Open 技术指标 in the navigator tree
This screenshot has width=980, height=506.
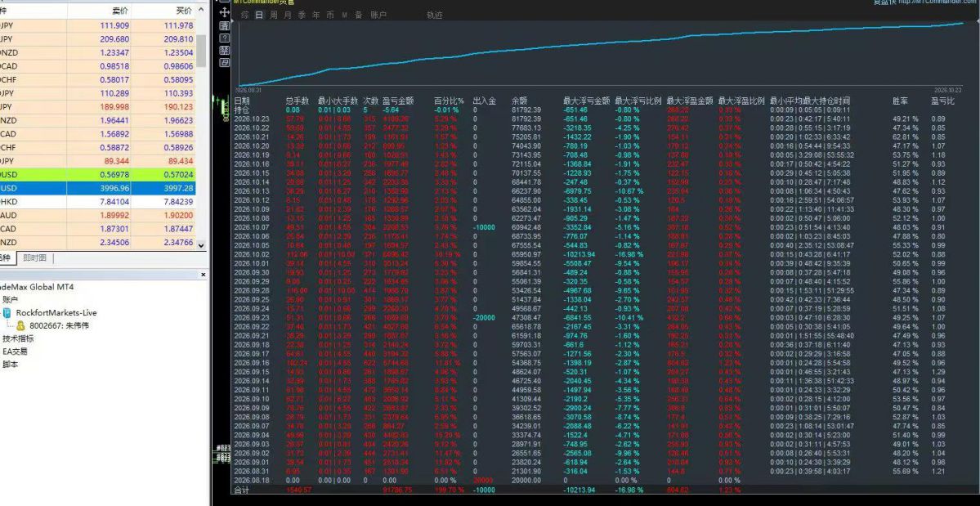tap(18, 338)
